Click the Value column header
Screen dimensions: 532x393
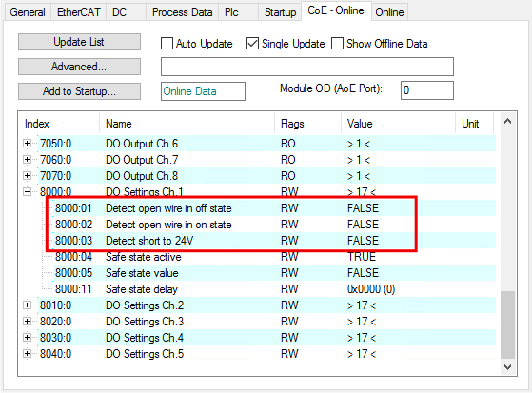(x=398, y=124)
